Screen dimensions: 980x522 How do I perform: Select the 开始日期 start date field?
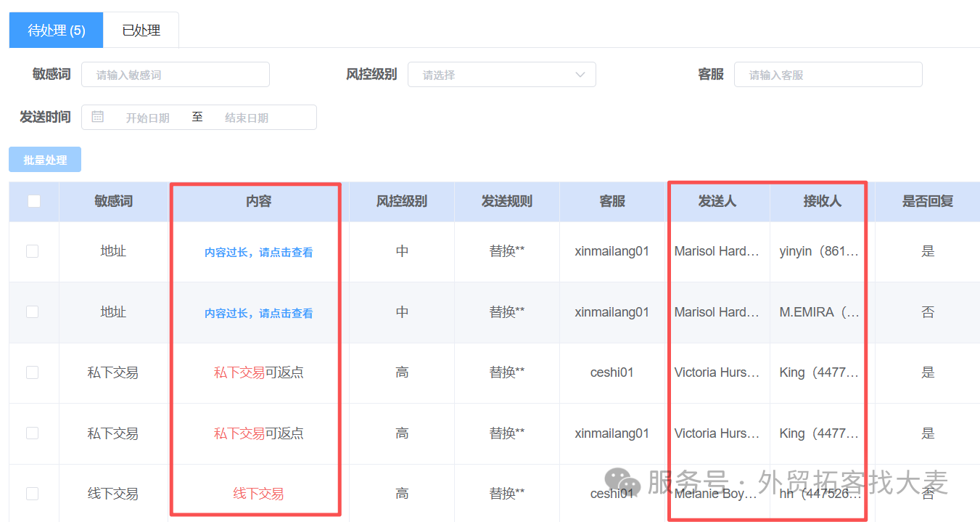(148, 118)
